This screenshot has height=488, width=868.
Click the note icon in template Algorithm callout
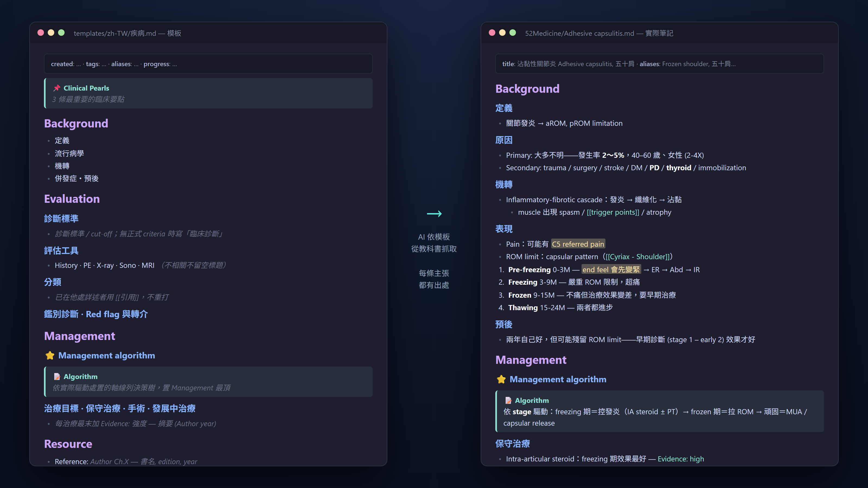[57, 377]
